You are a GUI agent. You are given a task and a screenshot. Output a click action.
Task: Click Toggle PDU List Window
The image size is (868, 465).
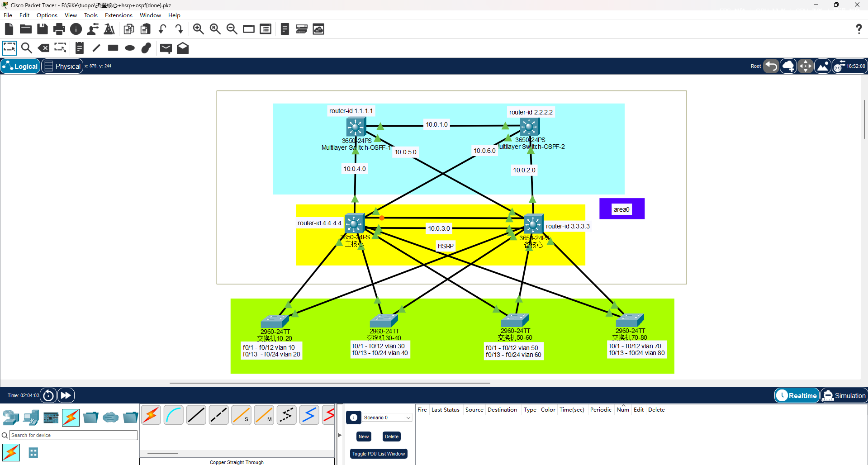tap(379, 454)
